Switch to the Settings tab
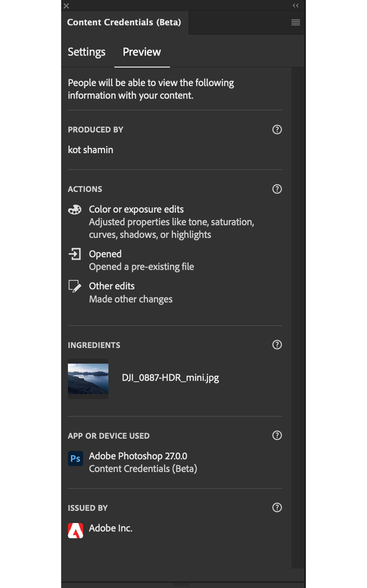 tap(86, 52)
